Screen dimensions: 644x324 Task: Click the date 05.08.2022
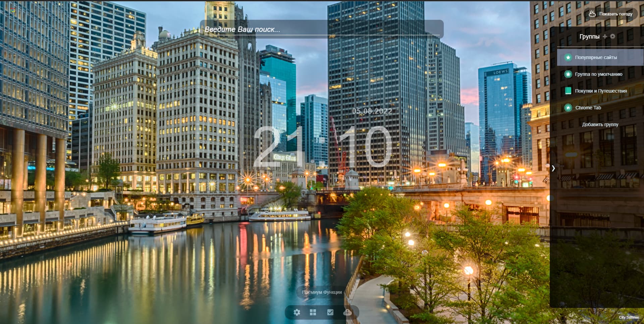(372, 111)
